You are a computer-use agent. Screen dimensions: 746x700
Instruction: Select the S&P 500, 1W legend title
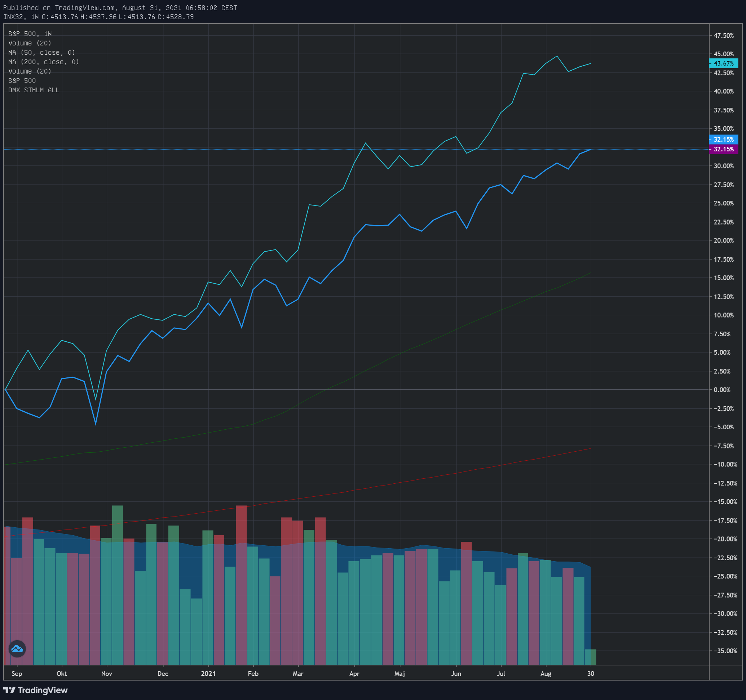(x=30, y=34)
